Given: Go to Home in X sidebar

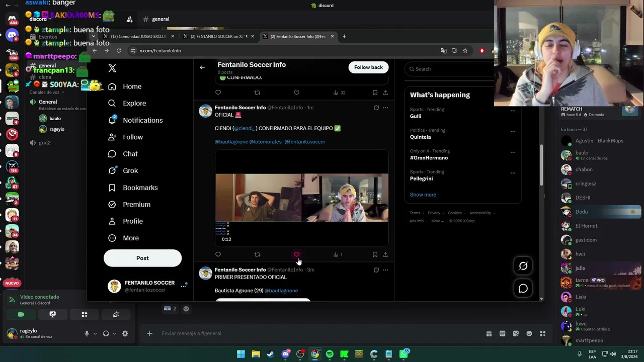Looking at the screenshot, I should pyautogui.click(x=125, y=86).
